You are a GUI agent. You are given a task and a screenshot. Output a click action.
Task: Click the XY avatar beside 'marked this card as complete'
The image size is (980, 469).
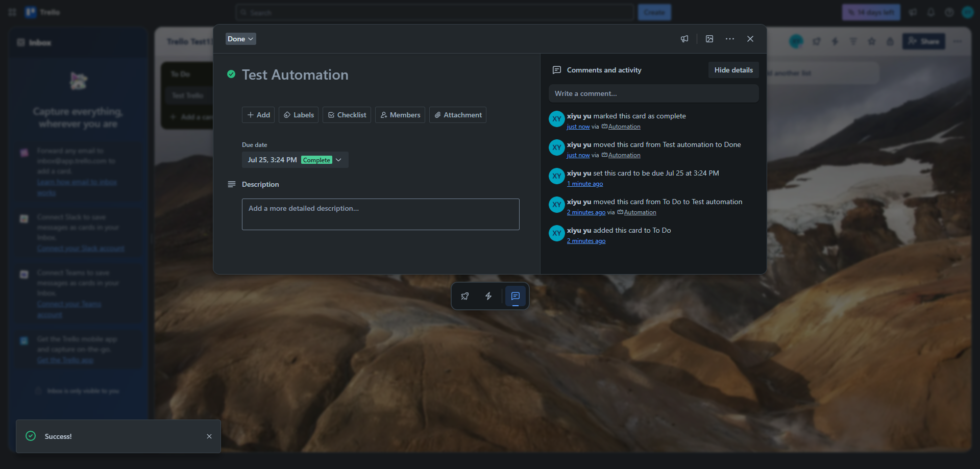557,119
